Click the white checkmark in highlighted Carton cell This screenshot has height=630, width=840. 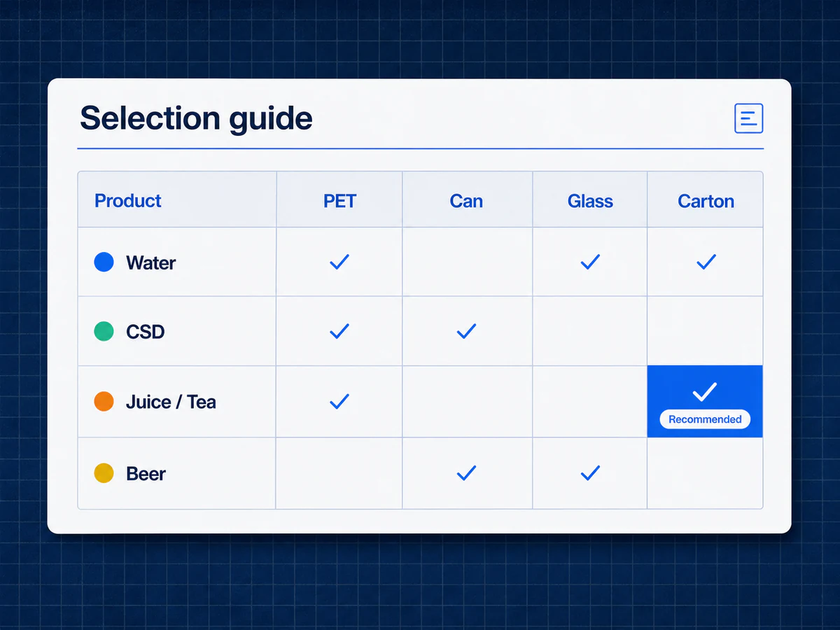[705, 392]
